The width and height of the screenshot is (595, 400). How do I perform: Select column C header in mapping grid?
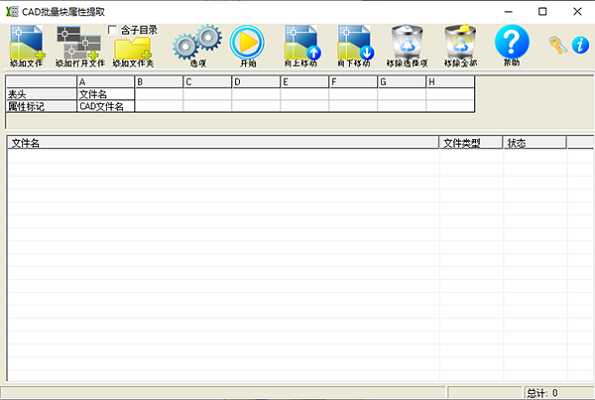point(208,82)
